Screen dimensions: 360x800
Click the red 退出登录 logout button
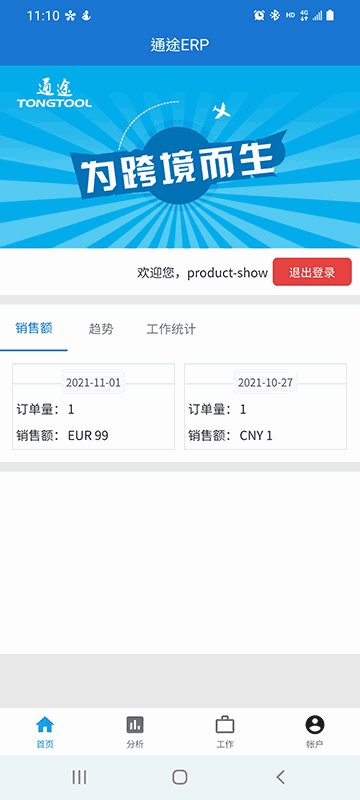[312, 272]
